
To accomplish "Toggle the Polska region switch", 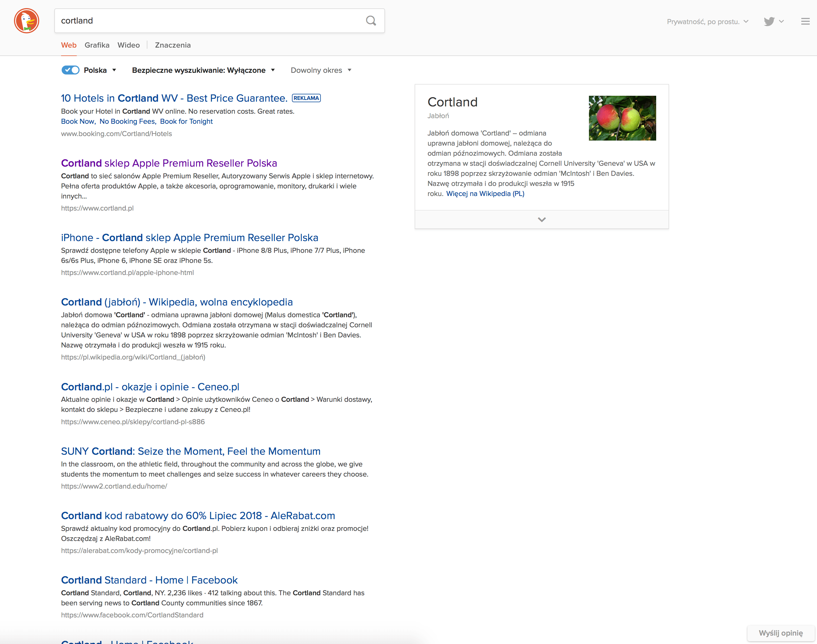I will (x=71, y=70).
